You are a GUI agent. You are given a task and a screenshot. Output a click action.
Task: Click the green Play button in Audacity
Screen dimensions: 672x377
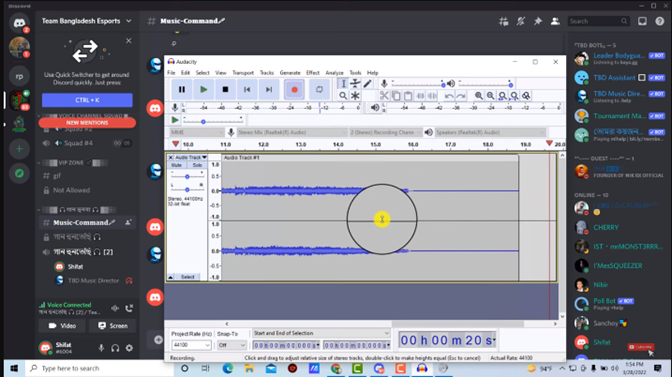pyautogui.click(x=204, y=90)
